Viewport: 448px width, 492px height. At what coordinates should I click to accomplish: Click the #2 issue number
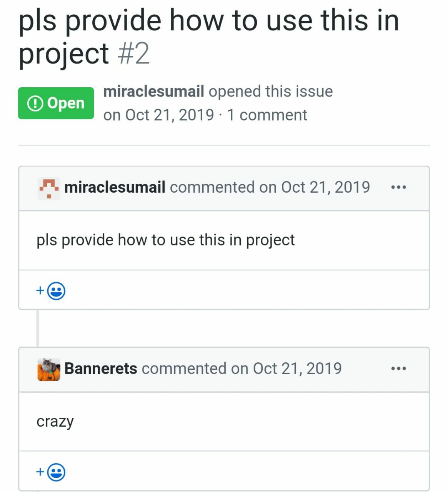(x=133, y=54)
